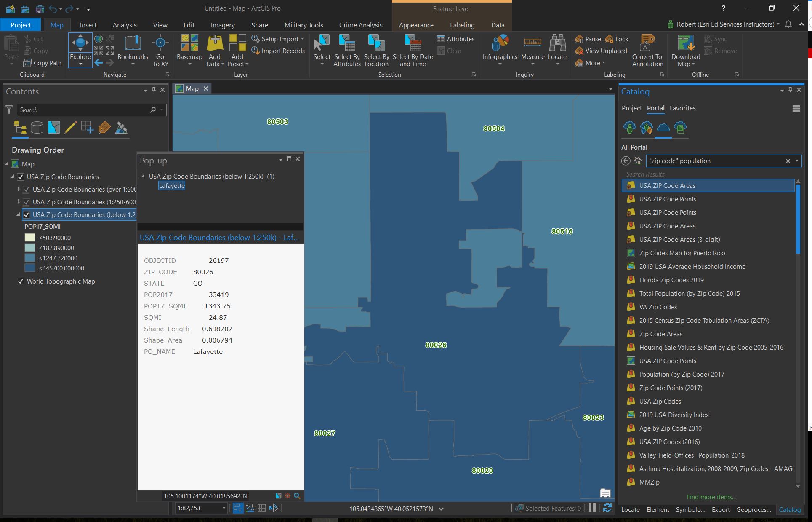The image size is (812, 522).
Task: Open the Crime Analysis ribbon tab
Action: coord(361,25)
